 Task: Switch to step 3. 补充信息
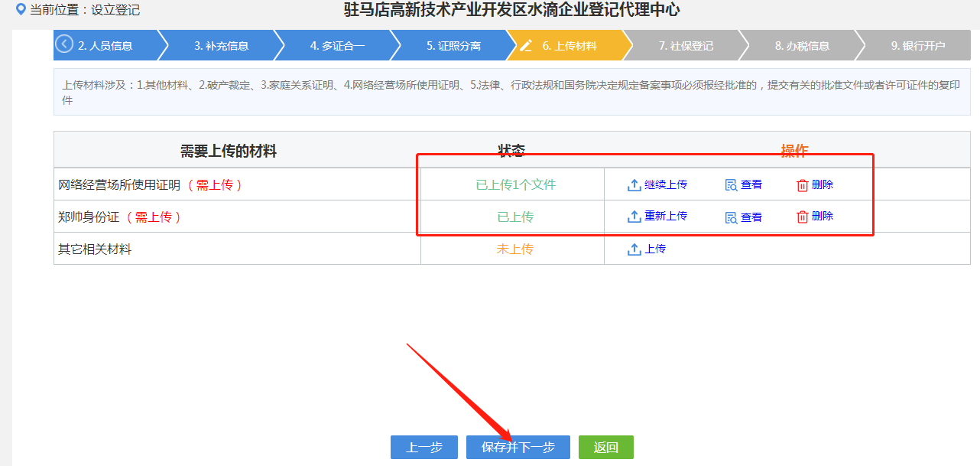[221, 45]
